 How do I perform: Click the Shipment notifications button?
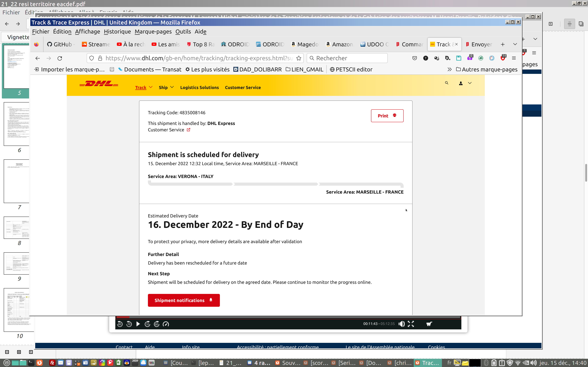(x=184, y=300)
